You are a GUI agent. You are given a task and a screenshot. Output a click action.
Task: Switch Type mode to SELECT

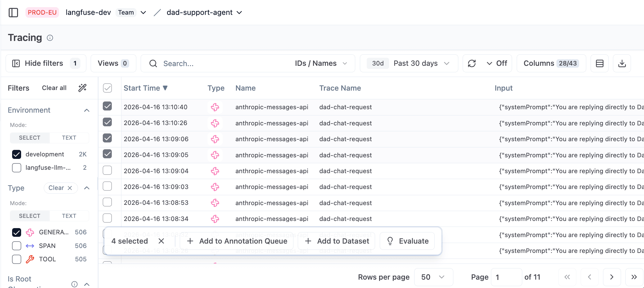coord(30,216)
